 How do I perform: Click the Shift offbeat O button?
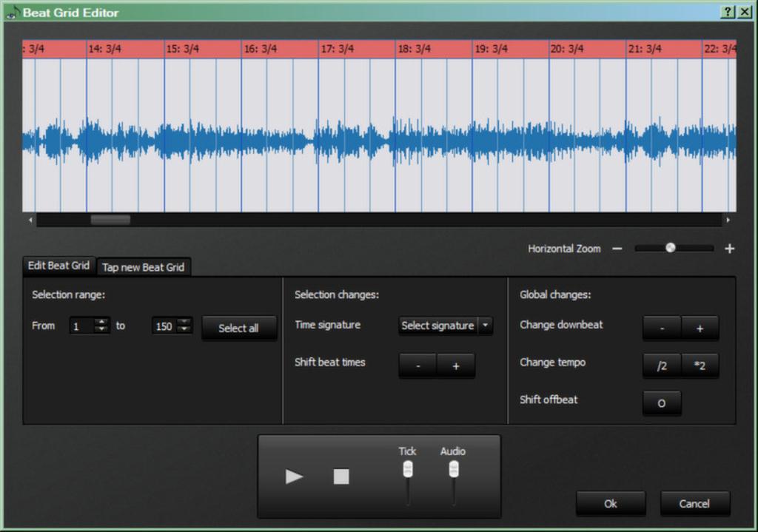[661, 403]
